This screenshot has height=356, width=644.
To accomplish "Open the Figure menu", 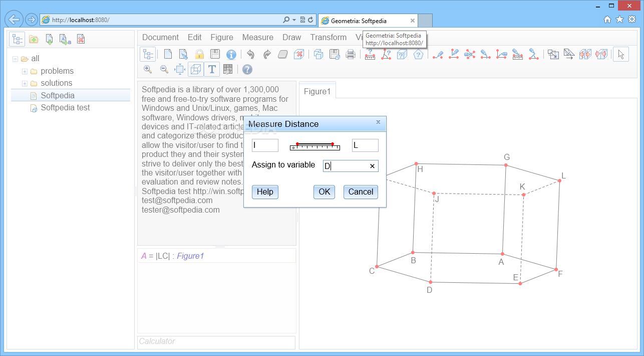I will coord(222,37).
